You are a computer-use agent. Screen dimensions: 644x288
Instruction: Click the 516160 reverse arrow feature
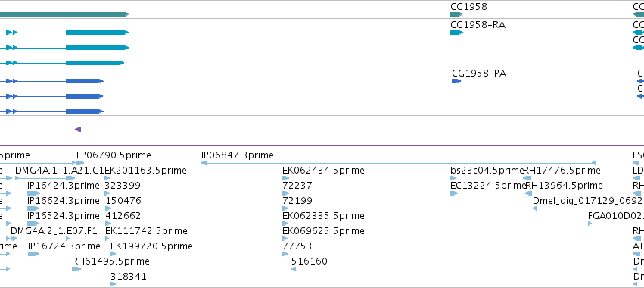tap(294, 269)
